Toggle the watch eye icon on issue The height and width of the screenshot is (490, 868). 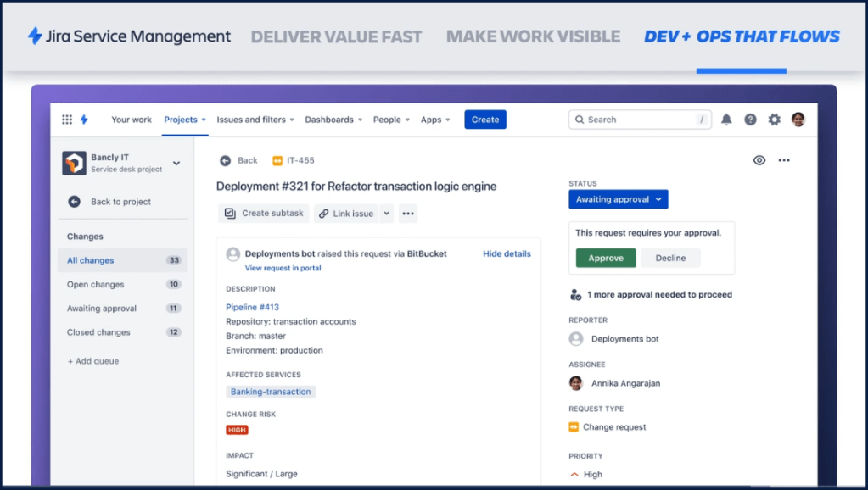pos(759,160)
